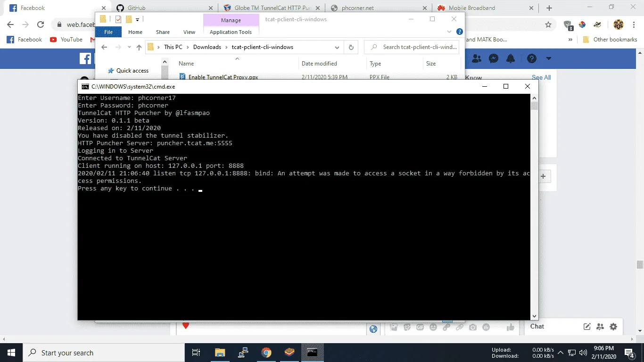Sort files by Date modified column
This screenshot has height=362, width=644.
tap(319, 64)
